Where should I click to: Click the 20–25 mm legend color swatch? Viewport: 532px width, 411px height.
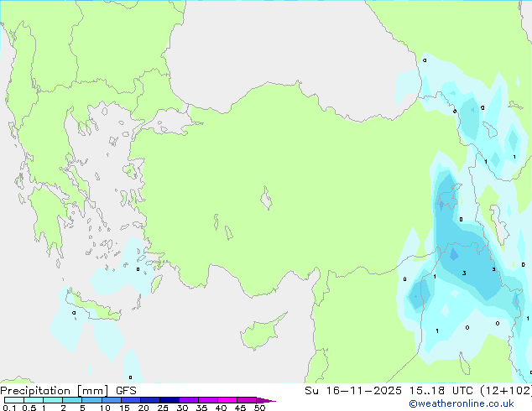(149, 400)
